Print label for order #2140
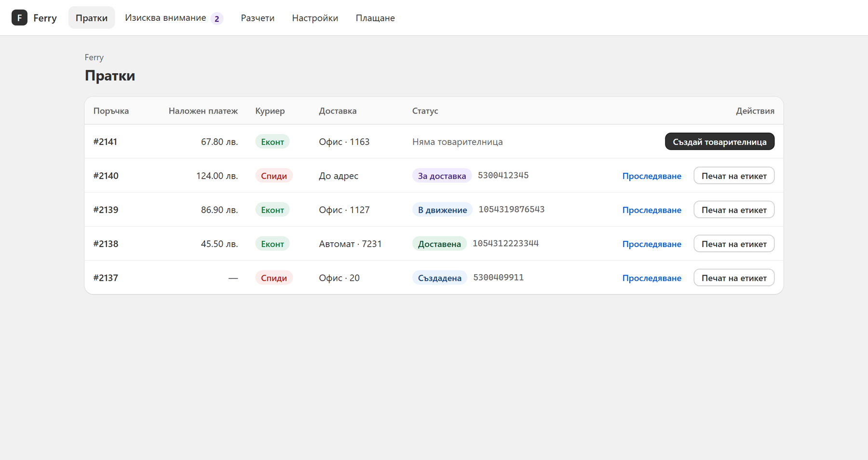This screenshot has width=868, height=460. [734, 176]
